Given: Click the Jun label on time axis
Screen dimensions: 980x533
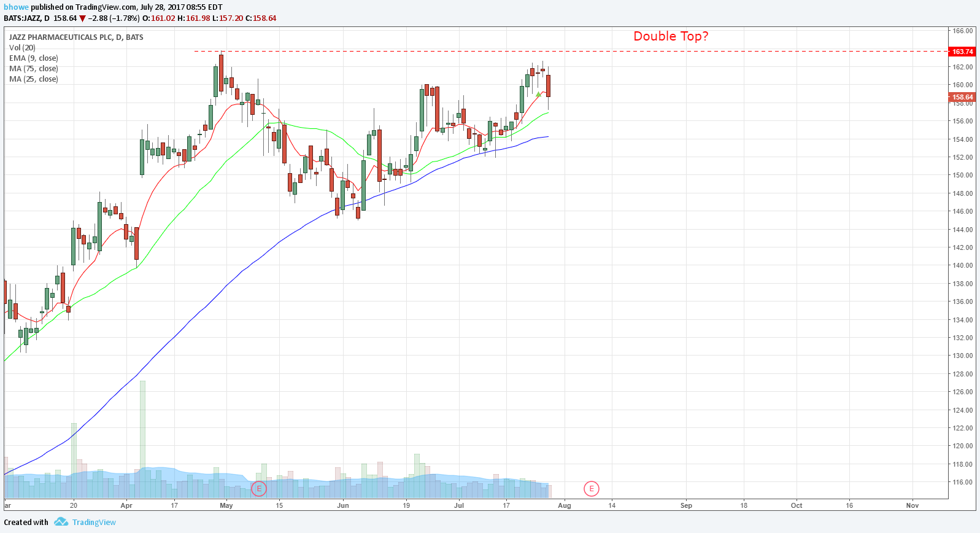Looking at the screenshot, I should (343, 505).
